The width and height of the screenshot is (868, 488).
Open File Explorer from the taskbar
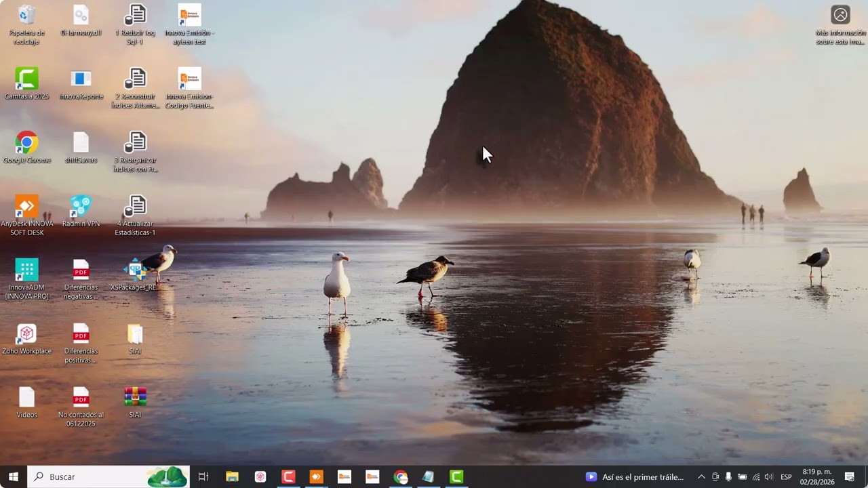232,476
